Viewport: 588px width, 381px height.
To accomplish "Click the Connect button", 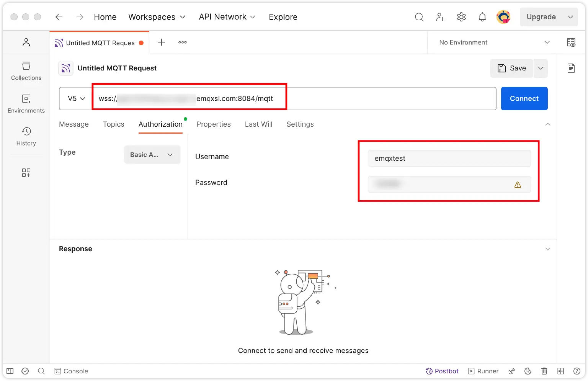I will [524, 98].
